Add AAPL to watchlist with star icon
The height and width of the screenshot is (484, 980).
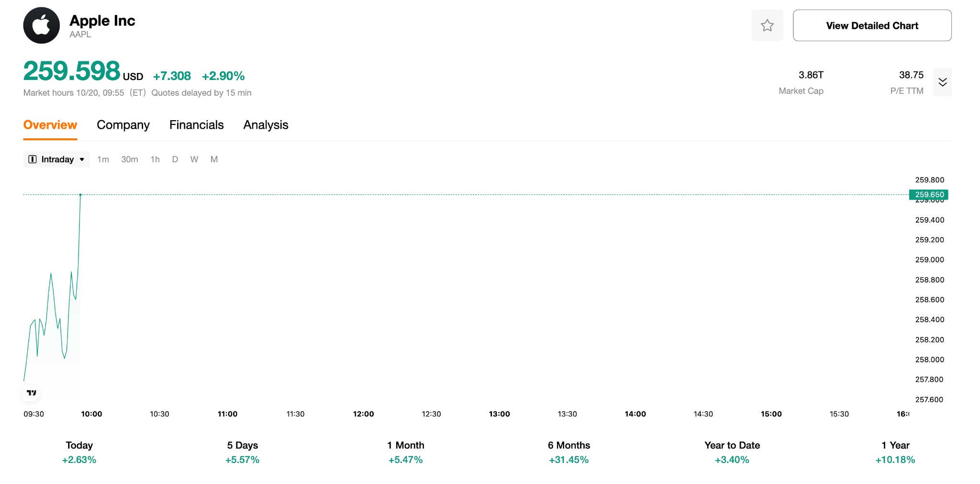tap(767, 25)
